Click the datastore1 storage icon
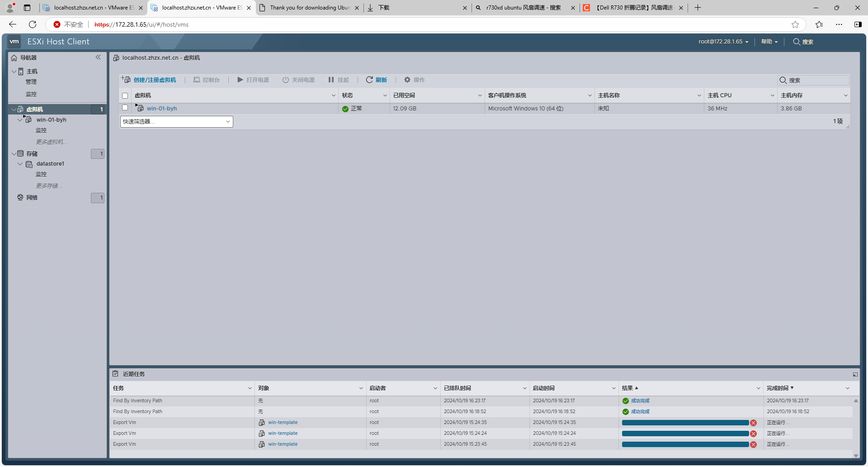 [x=29, y=164]
